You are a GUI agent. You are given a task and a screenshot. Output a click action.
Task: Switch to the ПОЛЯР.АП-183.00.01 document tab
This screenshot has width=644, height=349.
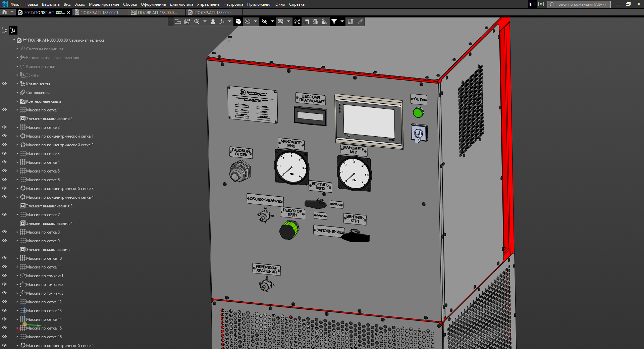101,12
